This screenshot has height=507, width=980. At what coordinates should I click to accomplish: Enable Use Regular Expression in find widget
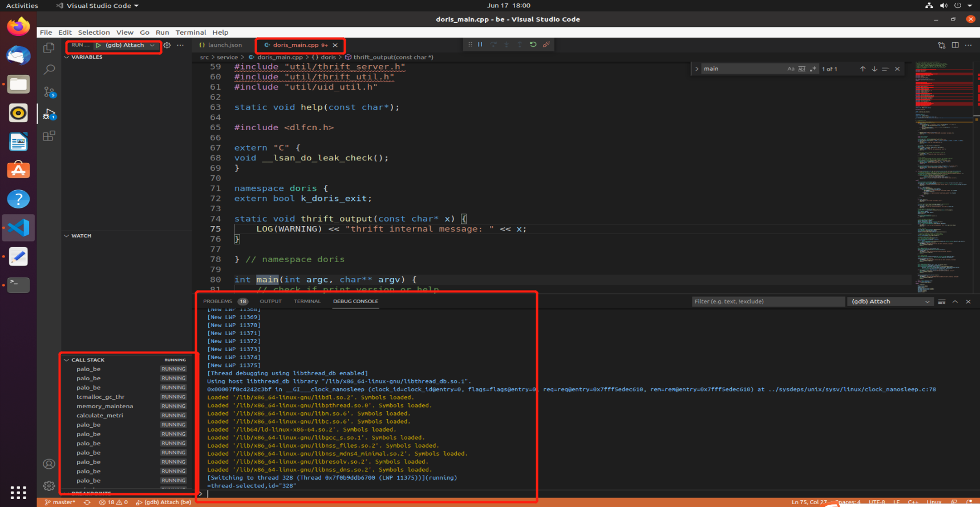(x=813, y=69)
